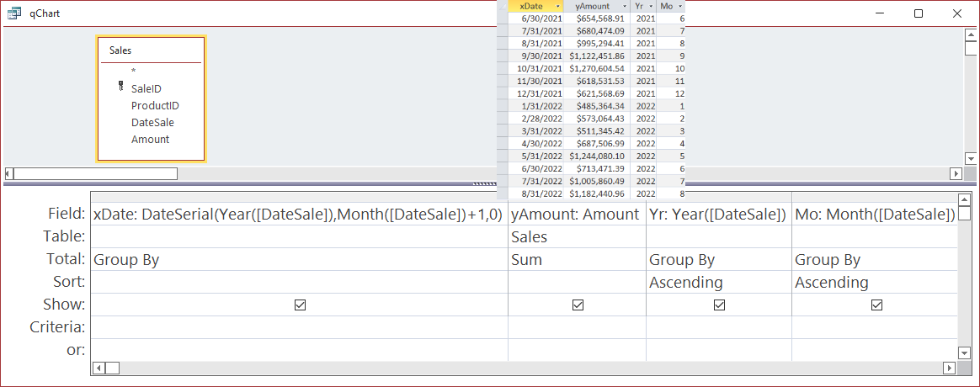Open the Mo column filter dropdown
980x387 pixels.
680,6
